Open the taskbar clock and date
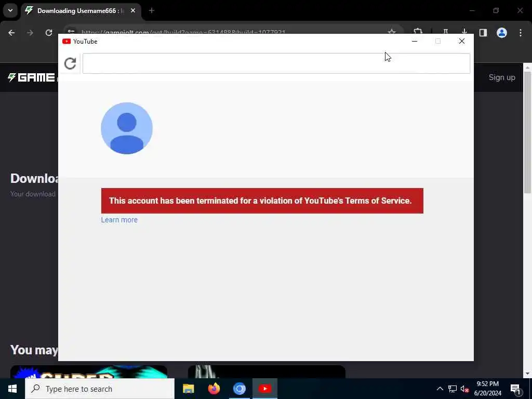The image size is (532, 399). tap(487, 389)
